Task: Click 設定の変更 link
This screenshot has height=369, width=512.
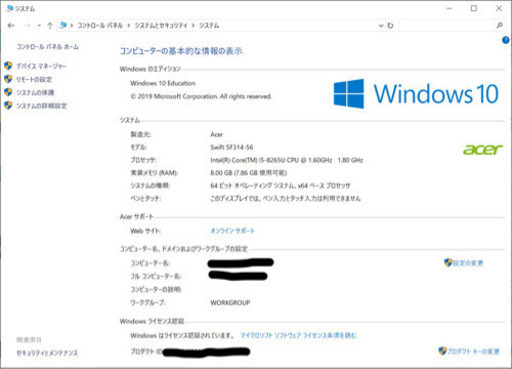Action: [468, 263]
